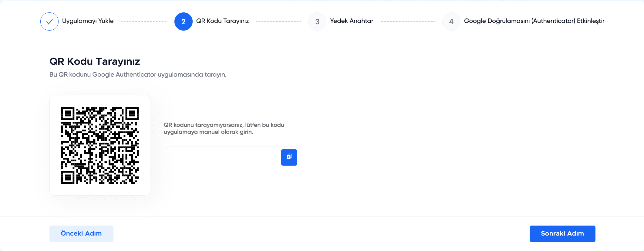The width and height of the screenshot is (644, 251).
Task: Click Google Doğrulamasını (Authenticator) Etkinleştir step label
Action: pos(534,21)
